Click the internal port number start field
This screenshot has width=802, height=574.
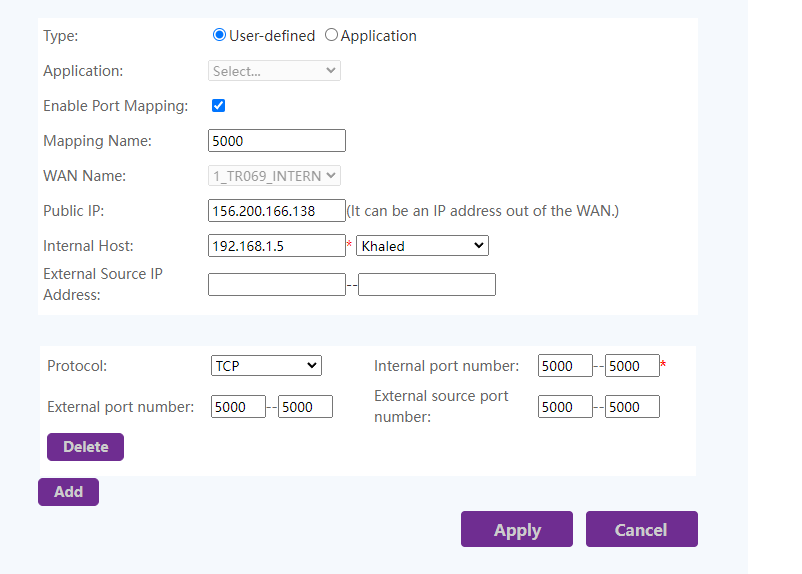(x=565, y=366)
